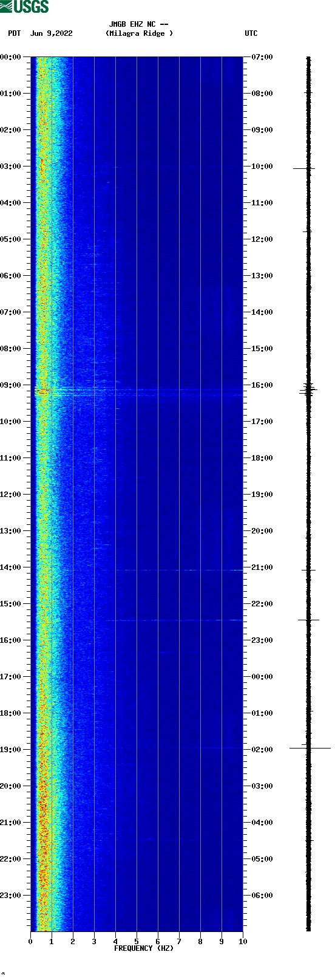Select the (Milagra Ridge ) subtitle
This screenshot has height=980, width=335.
click(x=139, y=33)
